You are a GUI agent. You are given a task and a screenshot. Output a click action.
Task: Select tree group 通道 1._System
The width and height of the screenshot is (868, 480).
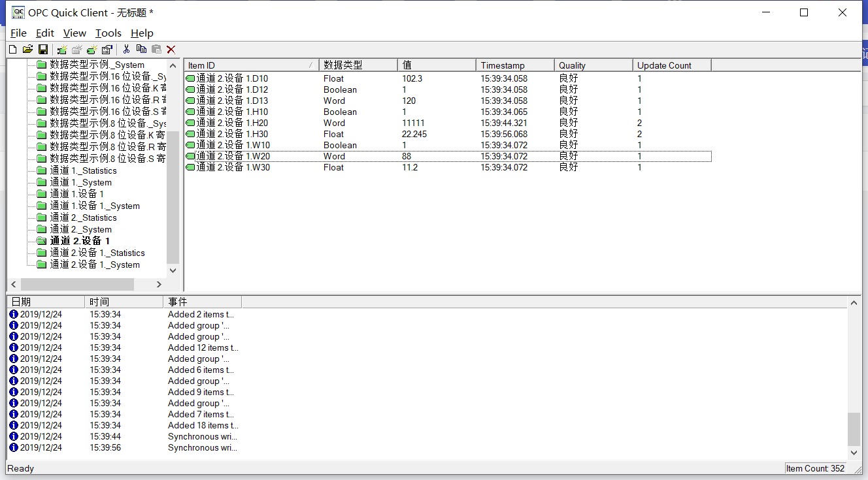(x=80, y=182)
